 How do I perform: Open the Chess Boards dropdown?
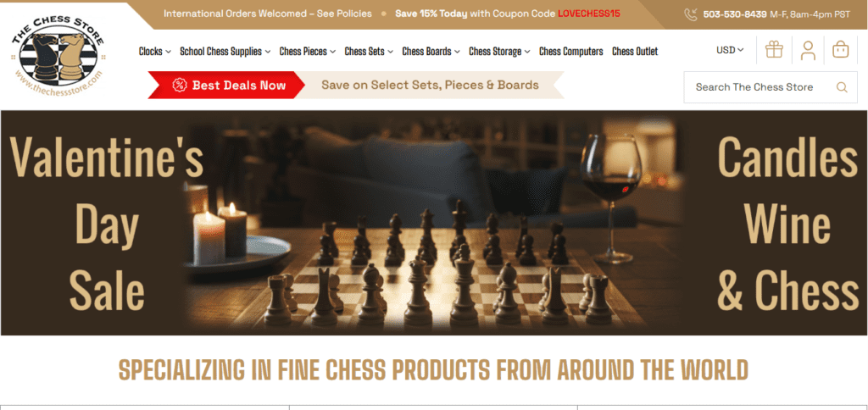(431, 52)
